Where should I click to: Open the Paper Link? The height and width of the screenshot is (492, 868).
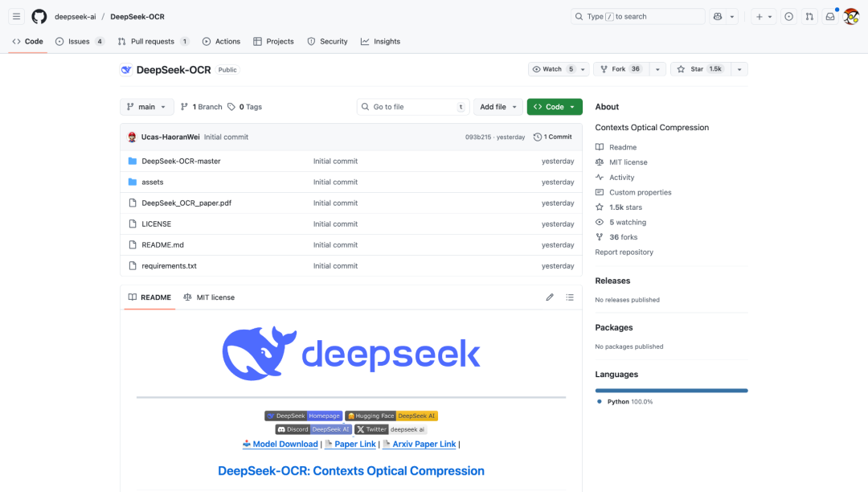click(x=350, y=444)
